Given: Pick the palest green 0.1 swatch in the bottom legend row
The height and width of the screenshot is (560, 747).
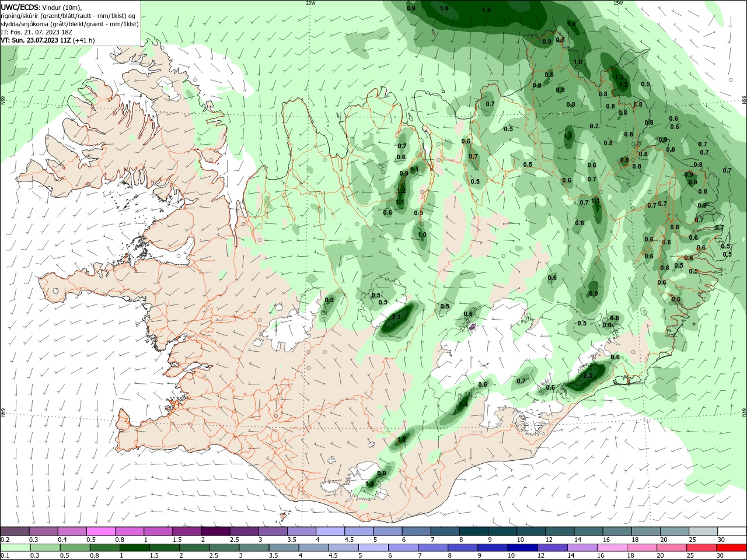Looking at the screenshot, I should tap(15, 548).
